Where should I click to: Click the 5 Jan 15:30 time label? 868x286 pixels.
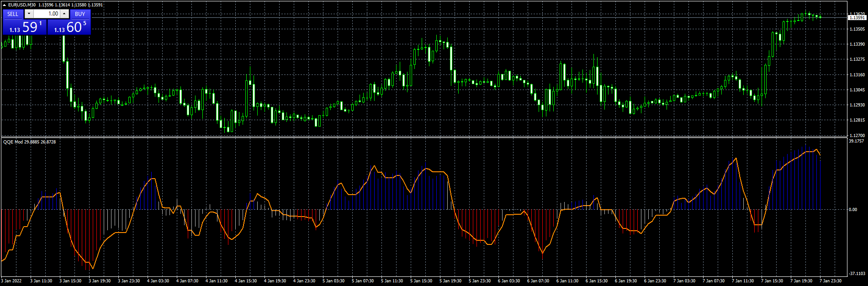click(422, 281)
